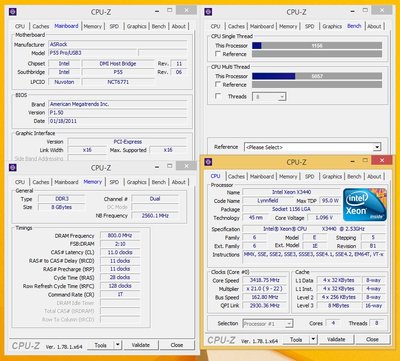Switch to the SPD tab in the Mainboard window
The height and width of the screenshot is (361, 400).
(114, 26)
